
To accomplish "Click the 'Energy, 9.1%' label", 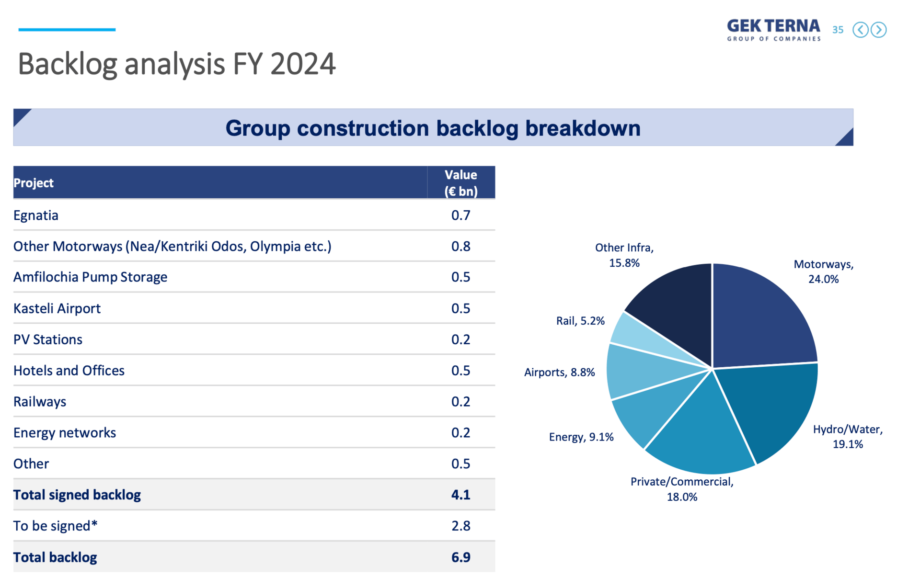I will click(581, 437).
